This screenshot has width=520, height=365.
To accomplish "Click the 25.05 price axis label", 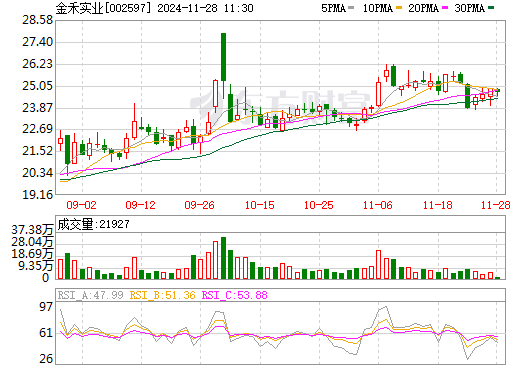I will [x=38, y=86].
